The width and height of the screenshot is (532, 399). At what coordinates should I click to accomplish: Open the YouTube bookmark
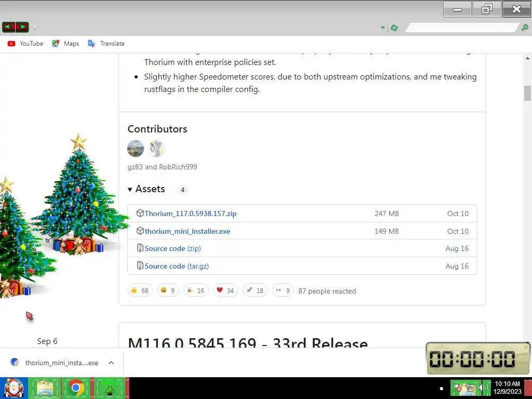click(x=25, y=44)
